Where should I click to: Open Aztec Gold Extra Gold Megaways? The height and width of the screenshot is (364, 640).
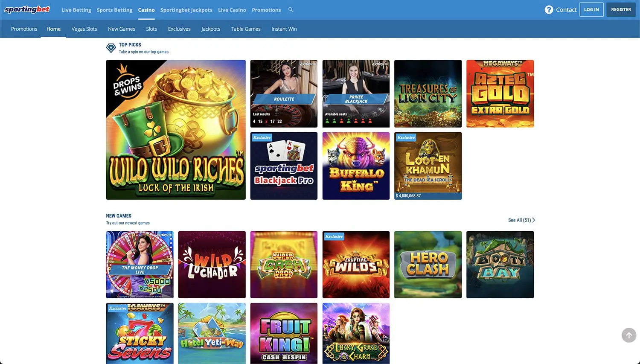tap(500, 94)
